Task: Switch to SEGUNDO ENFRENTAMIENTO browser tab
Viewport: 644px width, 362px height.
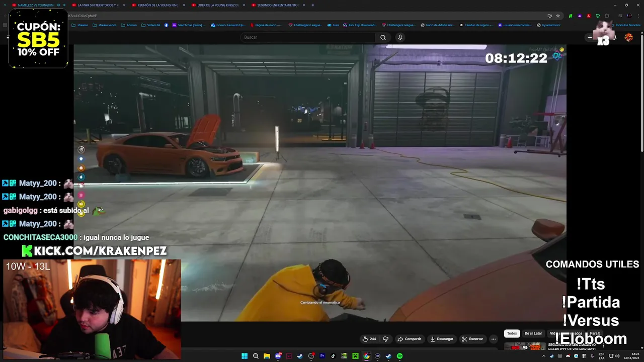Action: 278,5
